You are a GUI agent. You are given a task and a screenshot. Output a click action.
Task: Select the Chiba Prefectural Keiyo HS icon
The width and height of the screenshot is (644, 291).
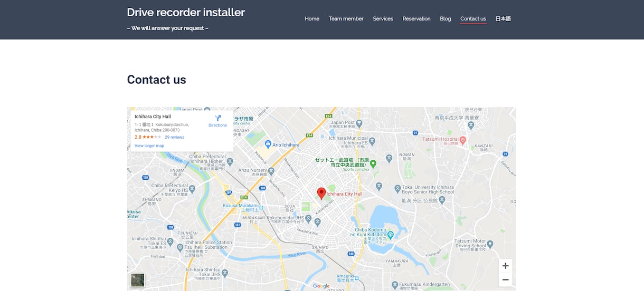point(192,188)
